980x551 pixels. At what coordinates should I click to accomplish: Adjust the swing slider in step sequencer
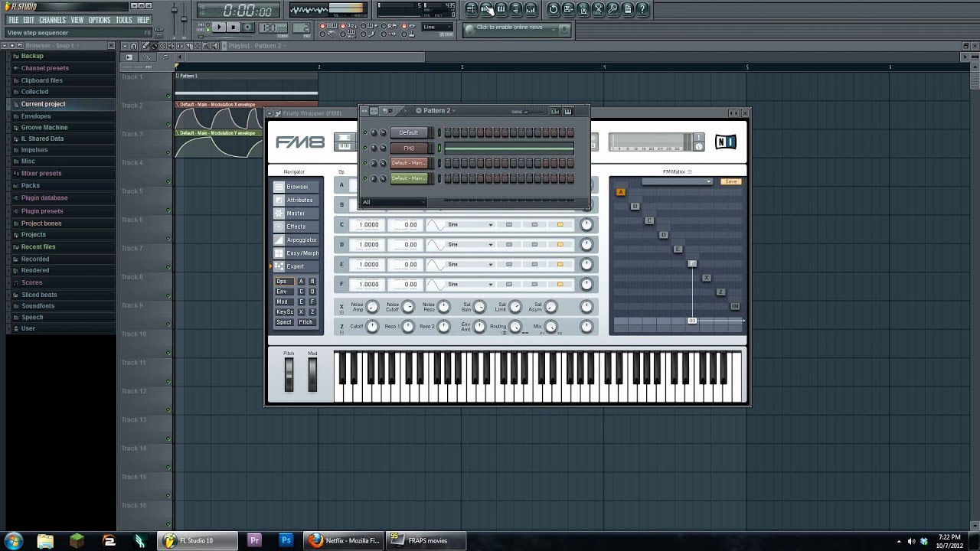coord(534,112)
